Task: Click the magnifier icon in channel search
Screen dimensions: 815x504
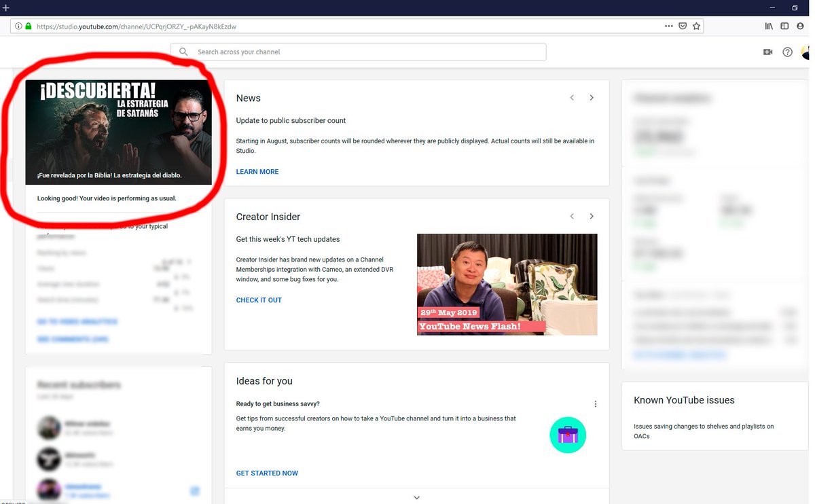Action: coord(183,52)
